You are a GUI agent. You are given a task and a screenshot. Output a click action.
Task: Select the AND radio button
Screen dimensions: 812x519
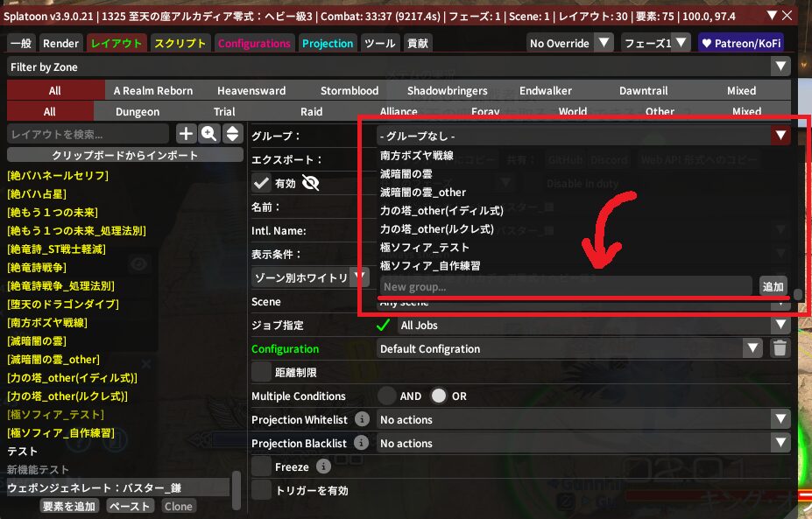pos(387,396)
